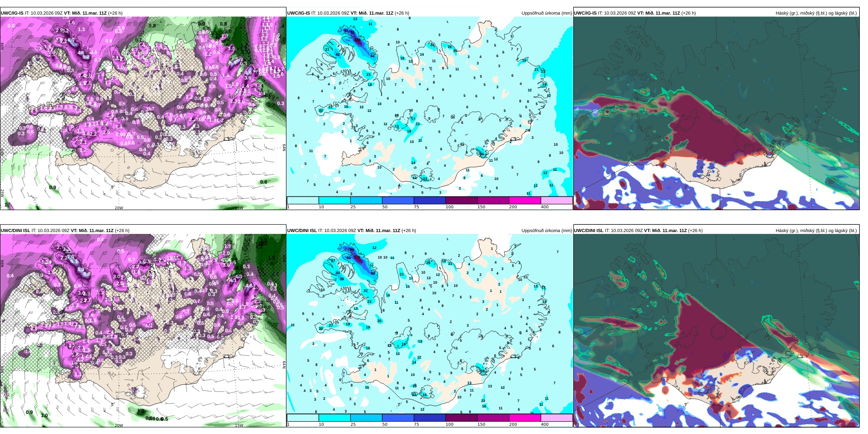868x434 pixels.
Task: Pick the 1–10 mm swatch in DINI ISL legend
Action: [x=303, y=418]
